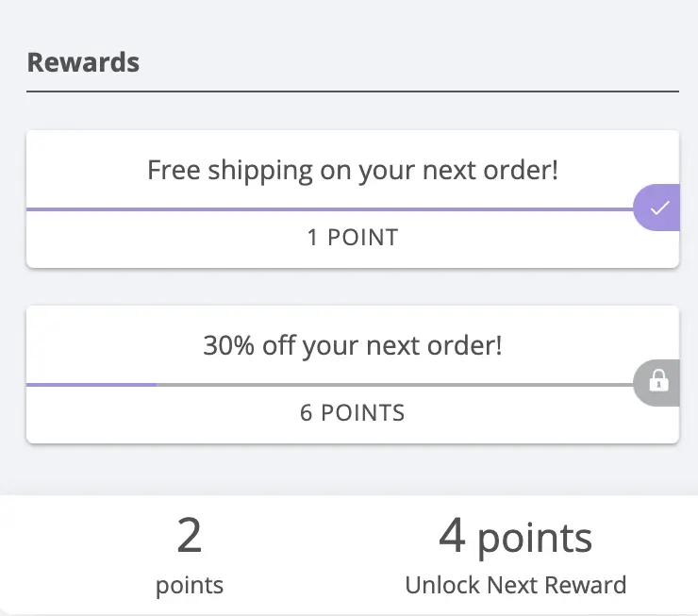The width and height of the screenshot is (698, 616).
Task: Click the "points" label under the balance
Action: coord(190,586)
